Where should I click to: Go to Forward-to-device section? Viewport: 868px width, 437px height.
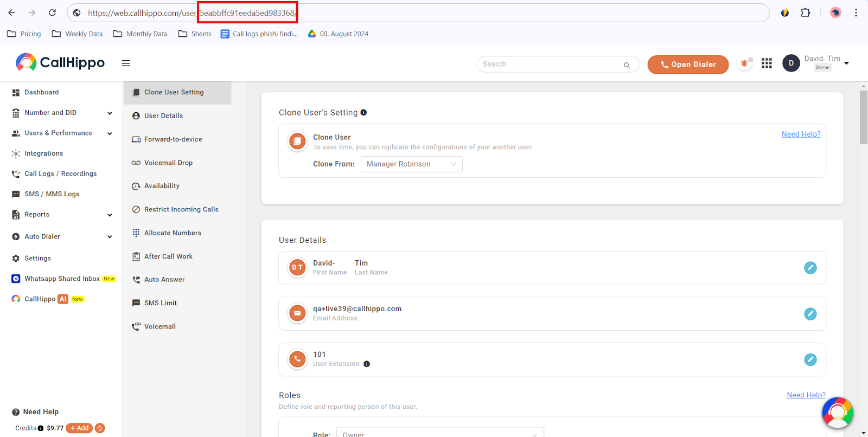[173, 139]
